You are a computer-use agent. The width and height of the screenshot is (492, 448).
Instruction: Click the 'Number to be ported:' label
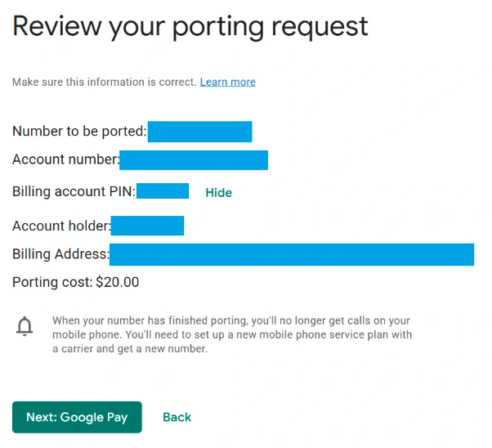[79, 131]
